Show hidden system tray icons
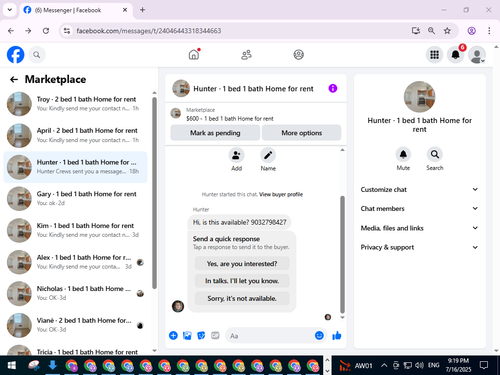Viewport: 500px width, 375px height. pos(384,365)
